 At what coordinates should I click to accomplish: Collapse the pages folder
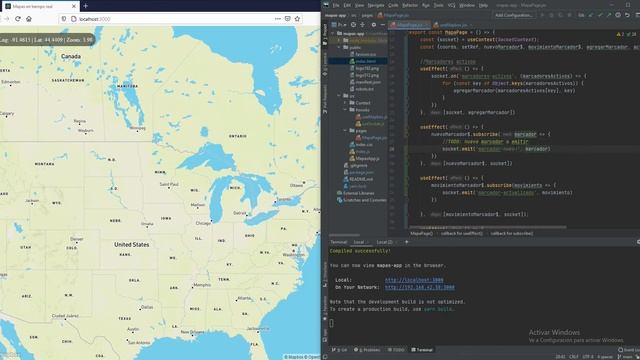pyautogui.click(x=345, y=131)
